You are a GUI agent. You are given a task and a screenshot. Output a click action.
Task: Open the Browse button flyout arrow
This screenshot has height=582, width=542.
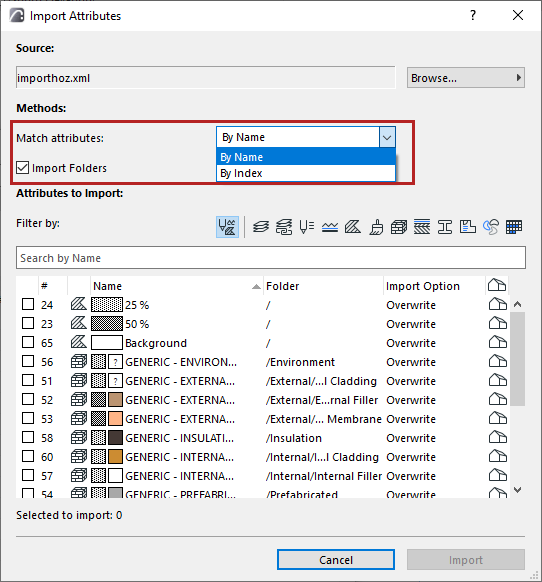[x=519, y=78]
